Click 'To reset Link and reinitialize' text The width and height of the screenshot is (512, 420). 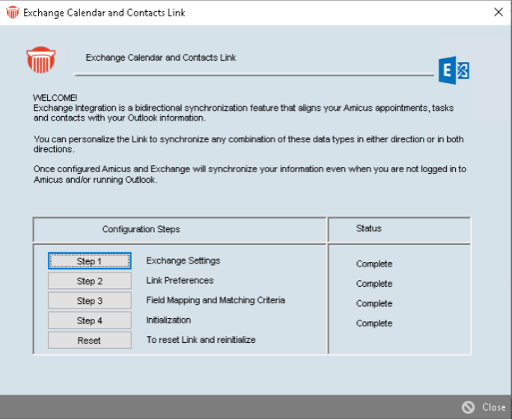(201, 340)
